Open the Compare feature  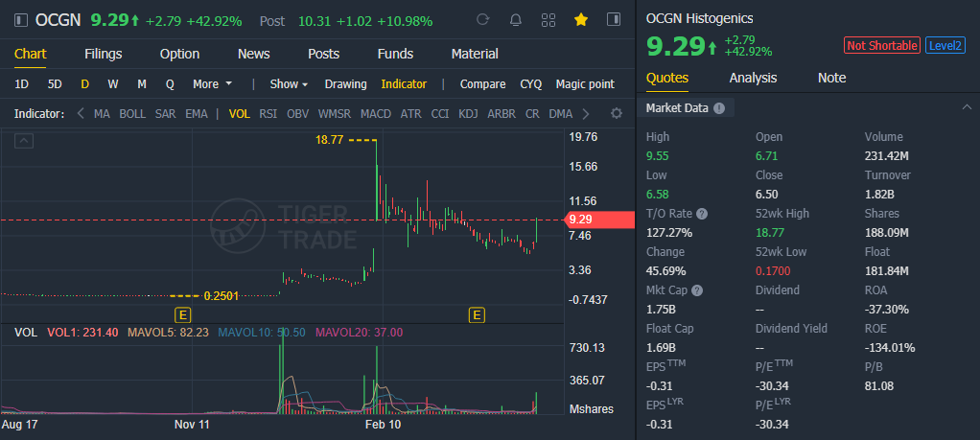(482, 83)
